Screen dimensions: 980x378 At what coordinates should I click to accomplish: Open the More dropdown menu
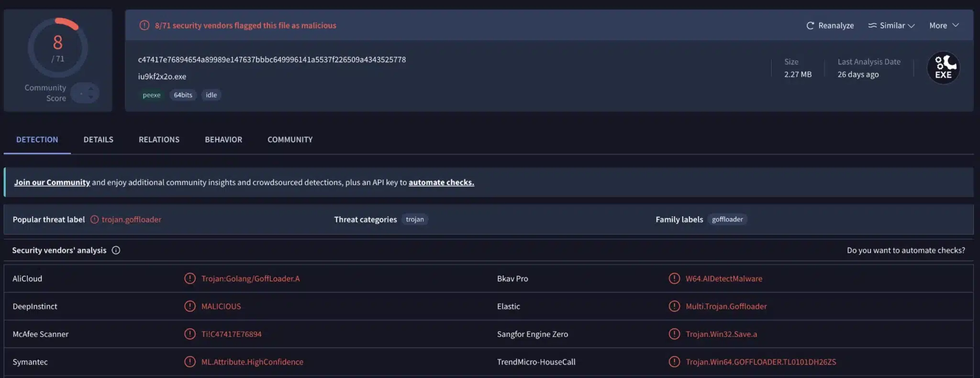[x=944, y=26]
